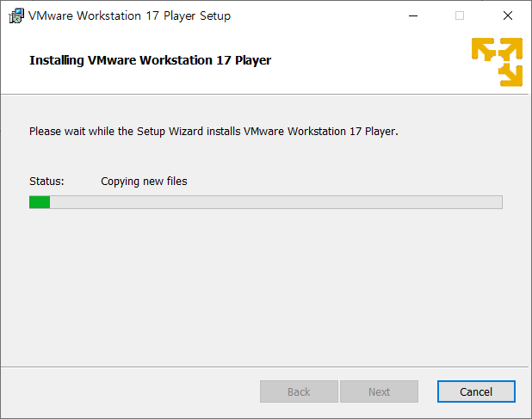Screen dimensions: 532x419
Task: Click the "Installing VMware Workstation 17 Player" heading
Action: (150, 60)
